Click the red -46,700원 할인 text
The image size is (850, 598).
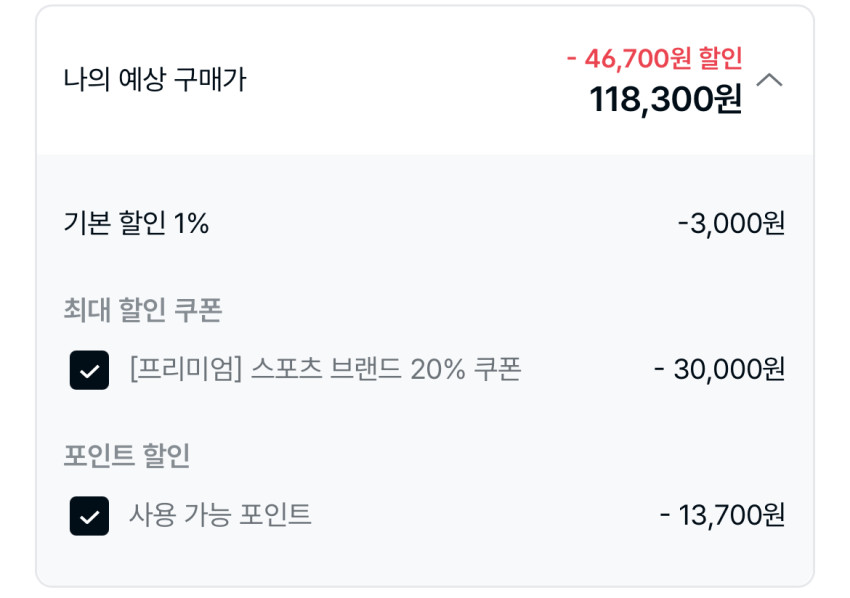pos(654,58)
